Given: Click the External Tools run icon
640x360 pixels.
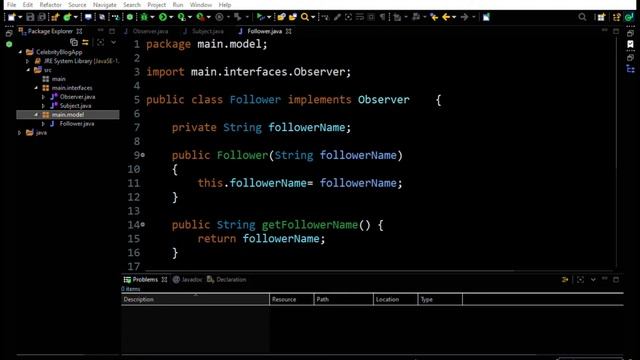Looking at the screenshot, I should [200, 17].
